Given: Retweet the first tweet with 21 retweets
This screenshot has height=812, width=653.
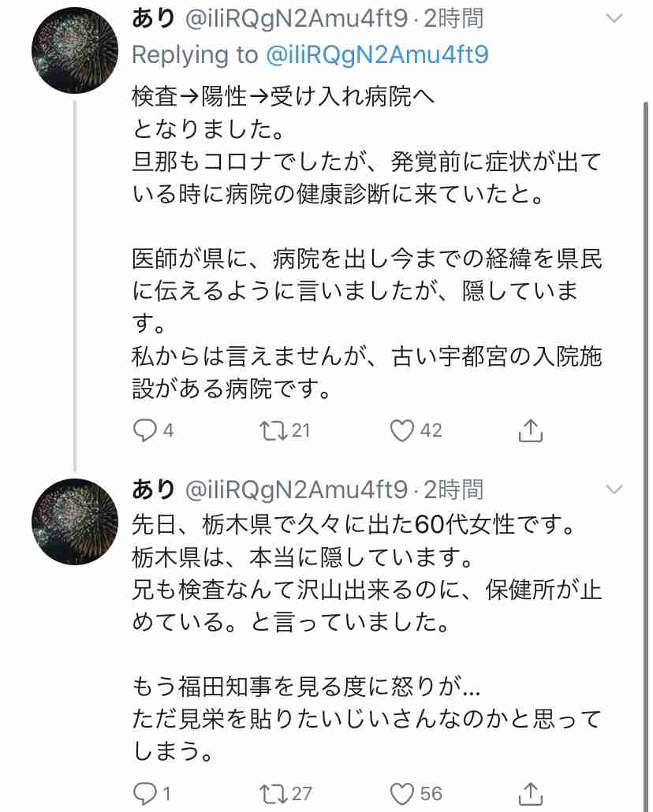Looking at the screenshot, I should tap(274, 431).
